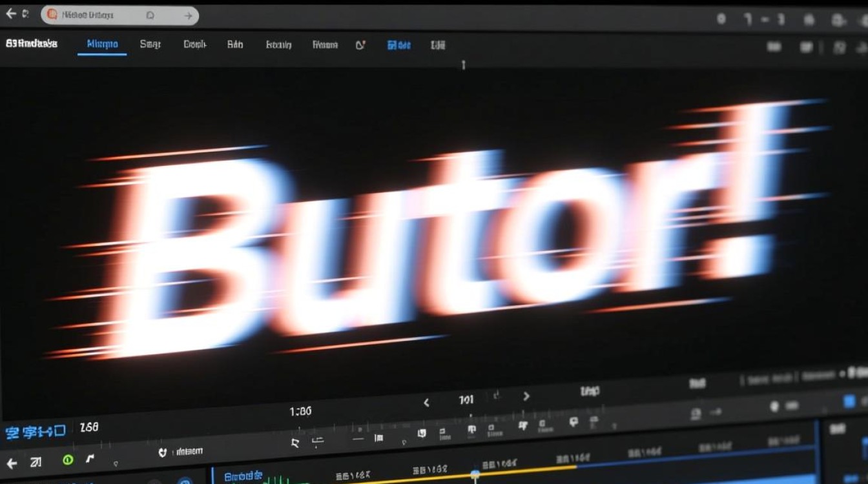Viewport: 868px width, 484px height.
Task: Click the back arrow in the bottom-left toolbar
Action: coord(12,463)
